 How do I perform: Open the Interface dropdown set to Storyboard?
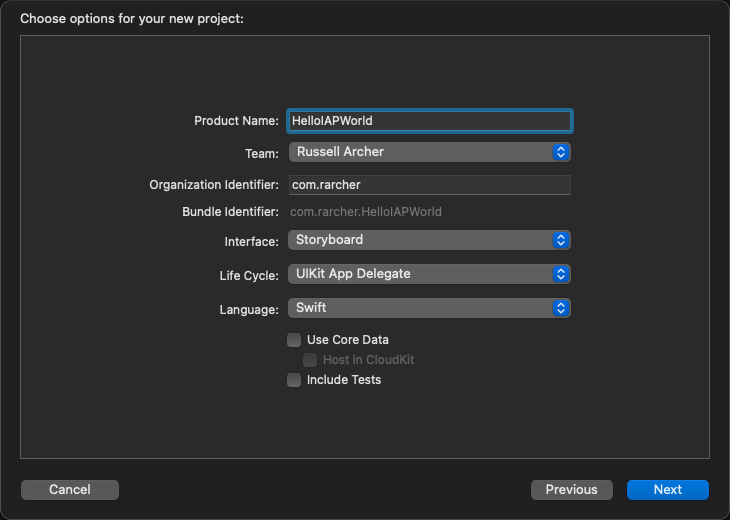(x=429, y=240)
